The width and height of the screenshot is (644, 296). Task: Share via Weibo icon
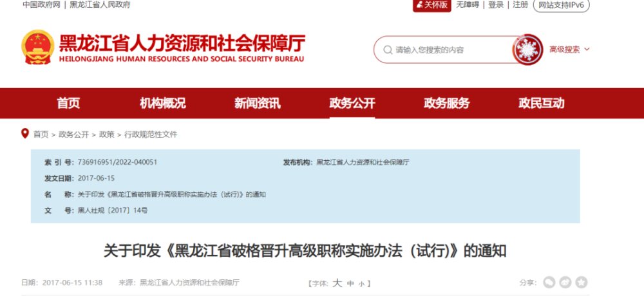point(565,282)
